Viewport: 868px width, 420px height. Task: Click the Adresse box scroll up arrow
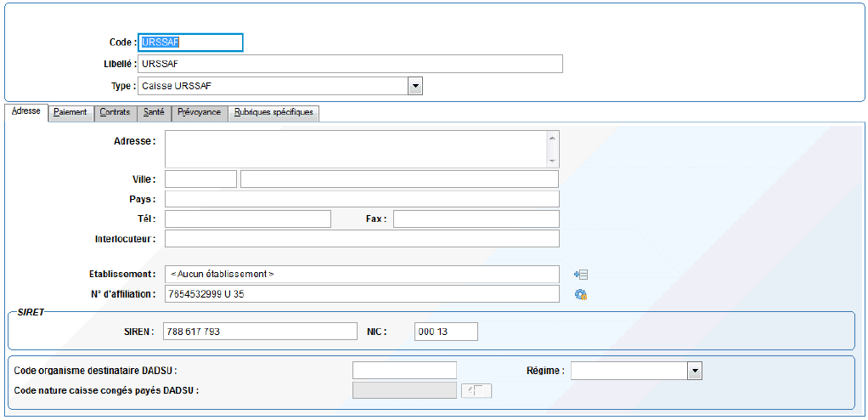click(552, 139)
